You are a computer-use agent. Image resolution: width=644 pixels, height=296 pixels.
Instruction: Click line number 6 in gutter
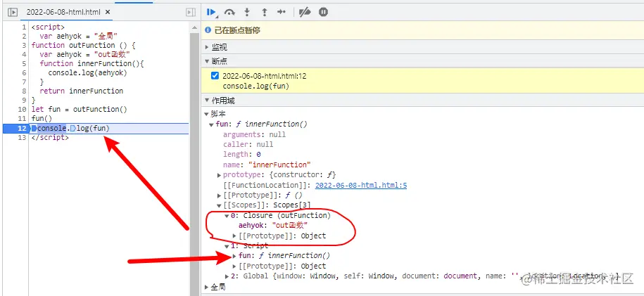pyautogui.click(x=24, y=72)
